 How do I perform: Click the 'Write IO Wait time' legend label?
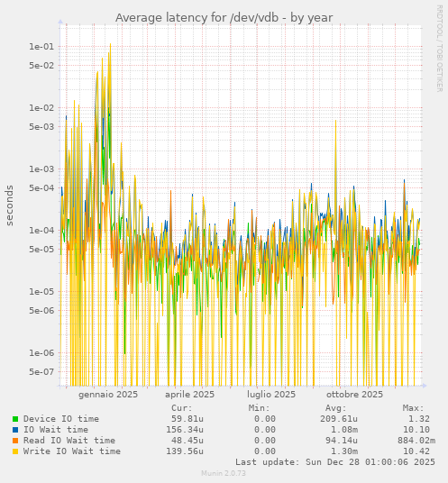[72, 451]
